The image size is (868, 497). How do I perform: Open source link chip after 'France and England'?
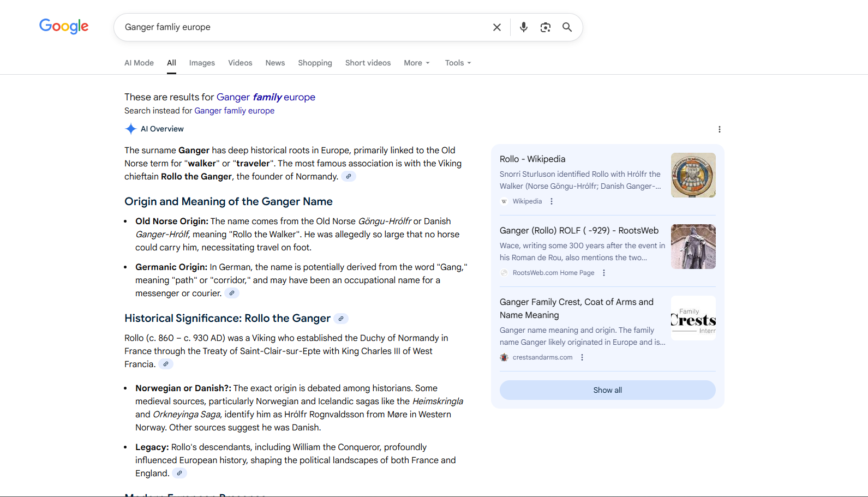[x=179, y=473]
